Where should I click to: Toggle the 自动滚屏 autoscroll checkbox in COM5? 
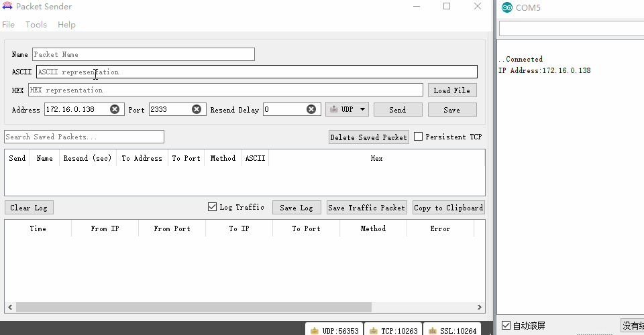506,325
